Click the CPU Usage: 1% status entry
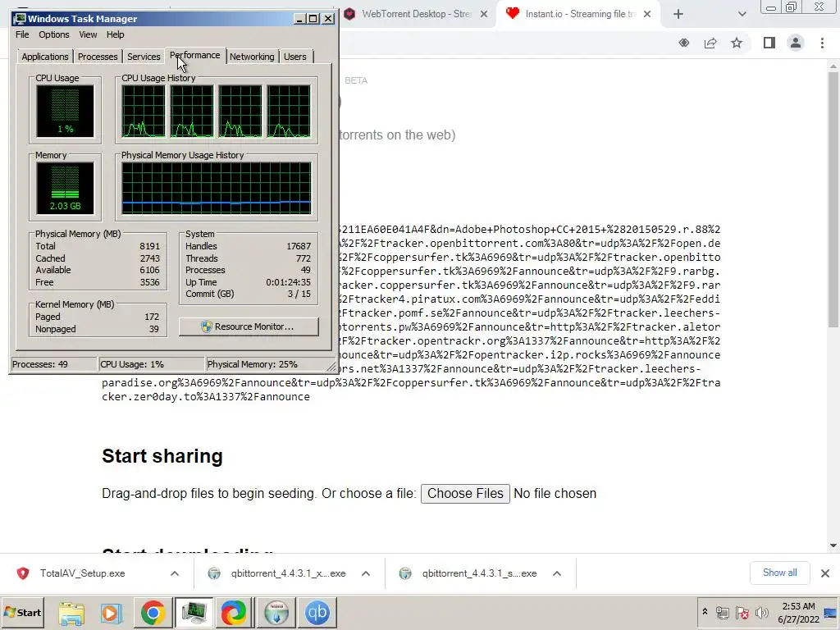The width and height of the screenshot is (840, 630). pos(132,364)
